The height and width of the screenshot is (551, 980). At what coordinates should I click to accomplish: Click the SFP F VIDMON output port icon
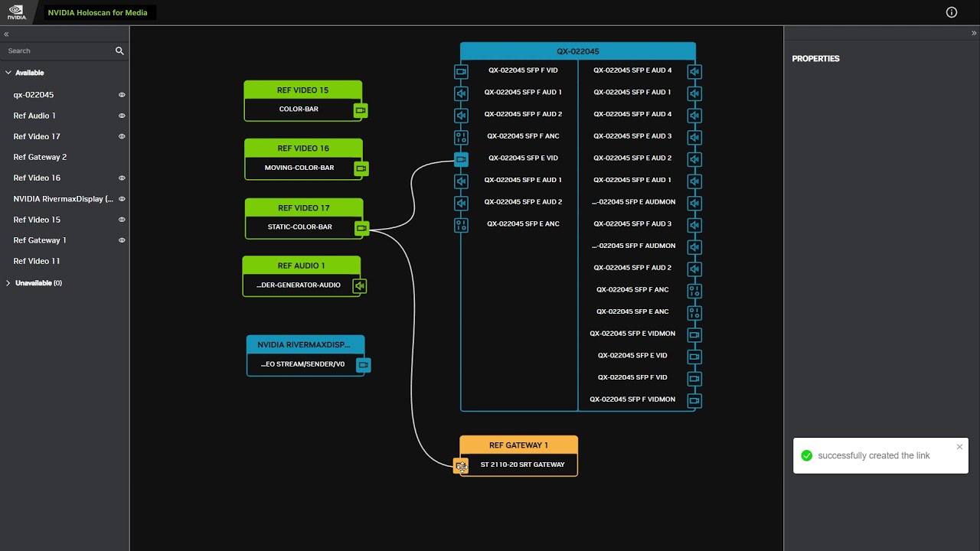point(694,400)
